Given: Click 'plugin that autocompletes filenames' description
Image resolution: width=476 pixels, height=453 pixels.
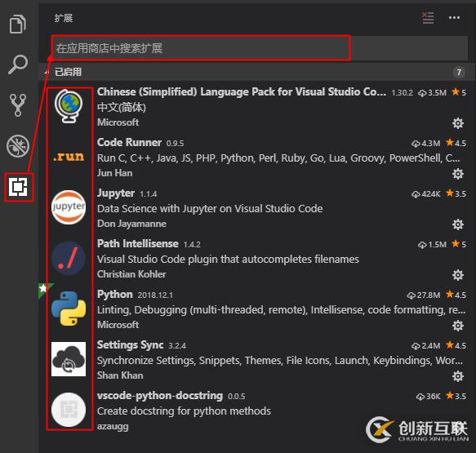Looking at the screenshot, I should click(228, 260).
